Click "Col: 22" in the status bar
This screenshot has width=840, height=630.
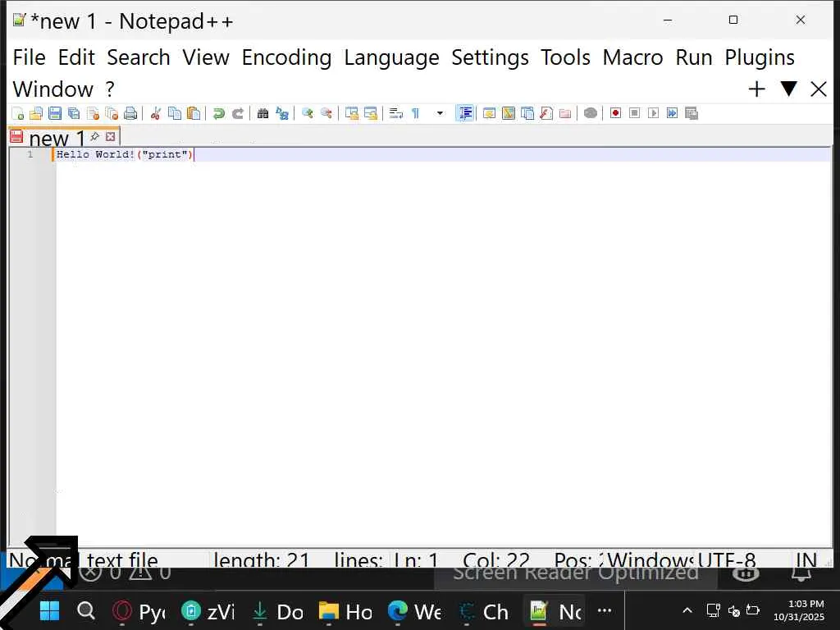tap(496, 559)
